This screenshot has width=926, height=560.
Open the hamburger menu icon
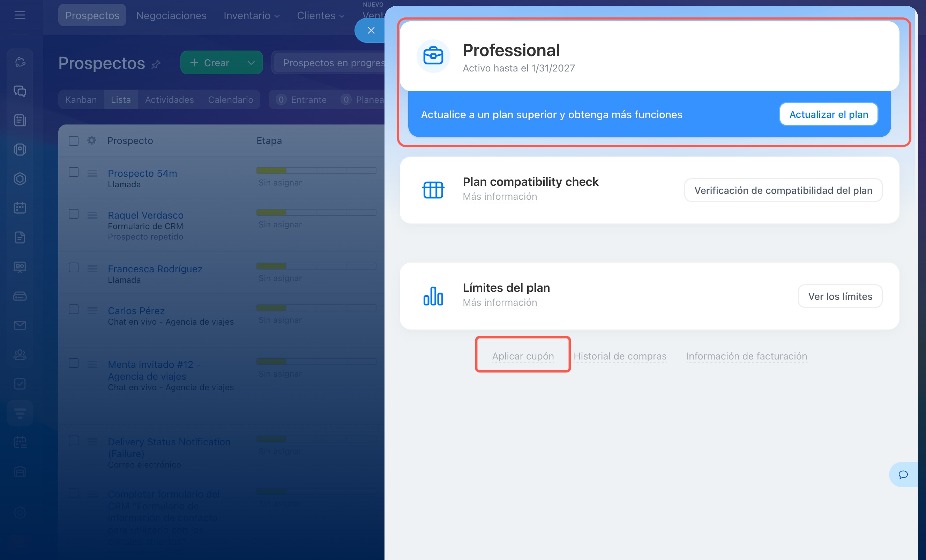[x=20, y=15]
